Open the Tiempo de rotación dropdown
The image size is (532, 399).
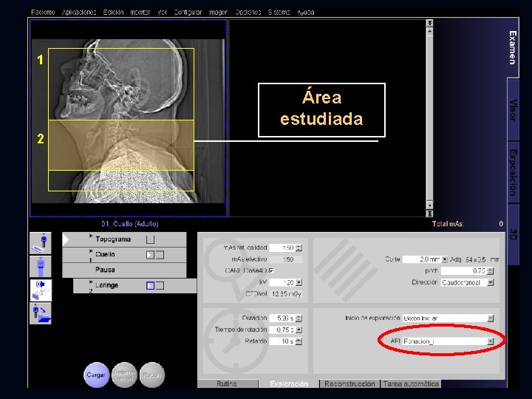[x=299, y=330]
